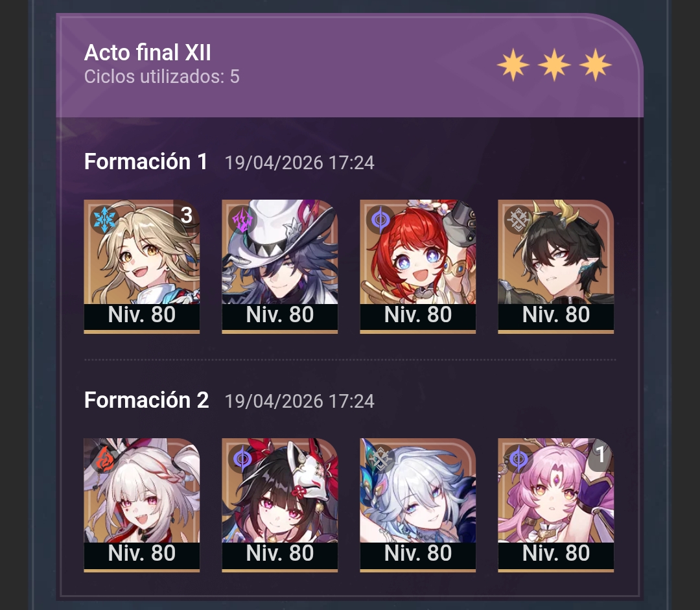Click the eidolon badge showing 3
The image size is (700, 610).
187,215
